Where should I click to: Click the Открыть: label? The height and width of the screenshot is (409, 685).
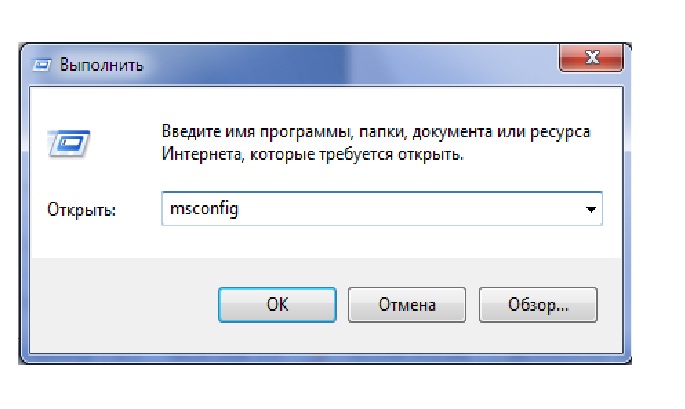81,210
